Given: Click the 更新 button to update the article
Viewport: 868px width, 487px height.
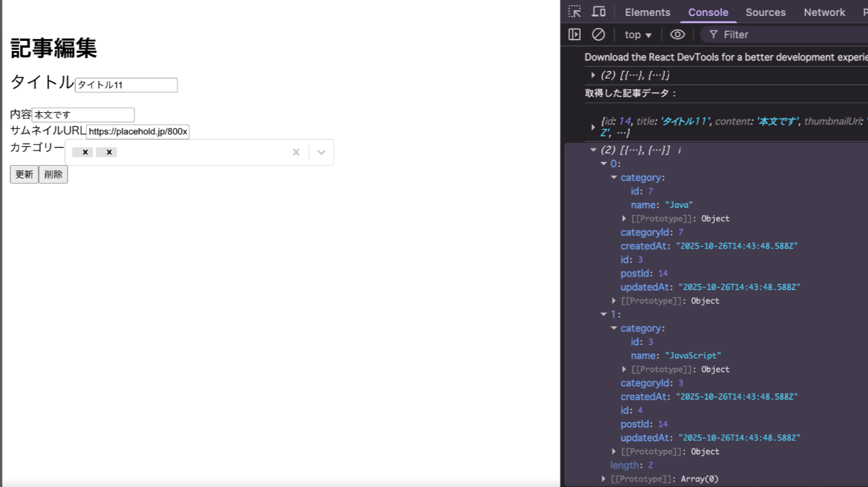Looking at the screenshot, I should [x=24, y=174].
